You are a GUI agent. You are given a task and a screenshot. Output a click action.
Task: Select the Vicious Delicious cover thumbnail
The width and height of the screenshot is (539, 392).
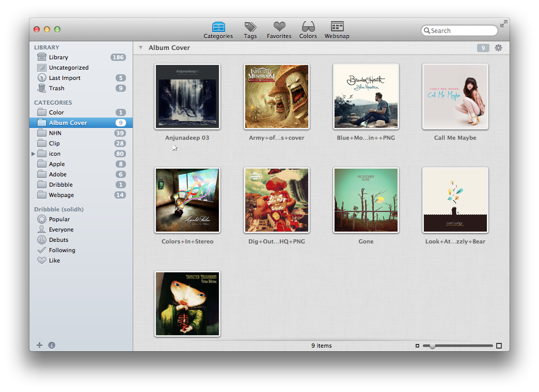187,304
